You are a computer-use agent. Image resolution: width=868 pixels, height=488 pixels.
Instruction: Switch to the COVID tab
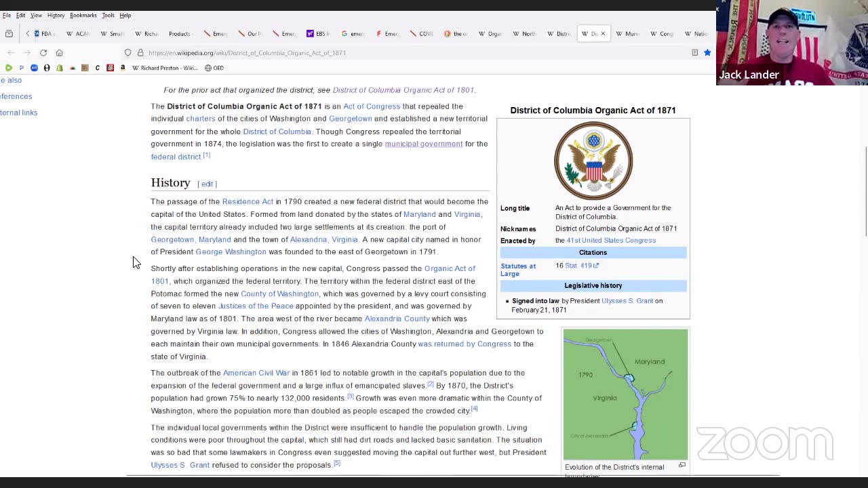[x=421, y=34]
